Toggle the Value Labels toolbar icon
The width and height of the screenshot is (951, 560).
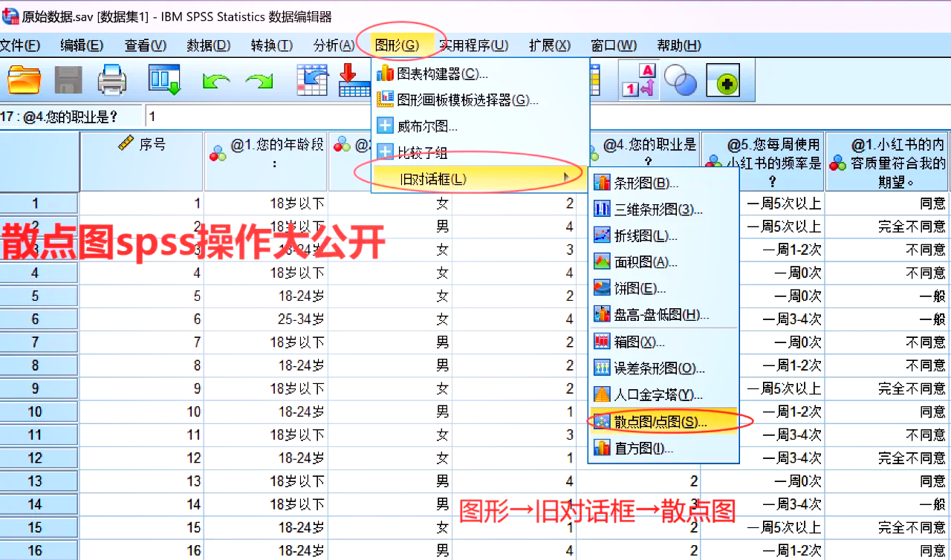coord(638,80)
